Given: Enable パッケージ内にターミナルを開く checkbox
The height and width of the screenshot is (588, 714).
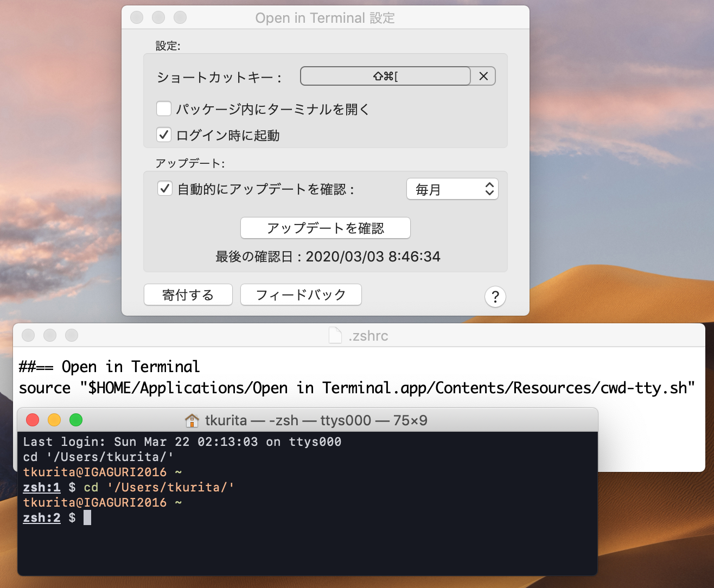Looking at the screenshot, I should (164, 109).
